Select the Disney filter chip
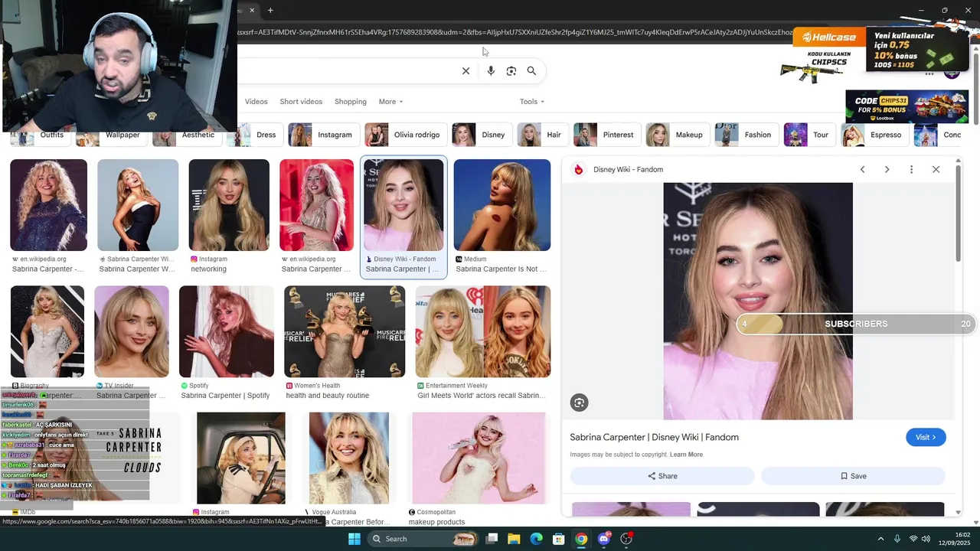The image size is (980, 551). pos(481,135)
